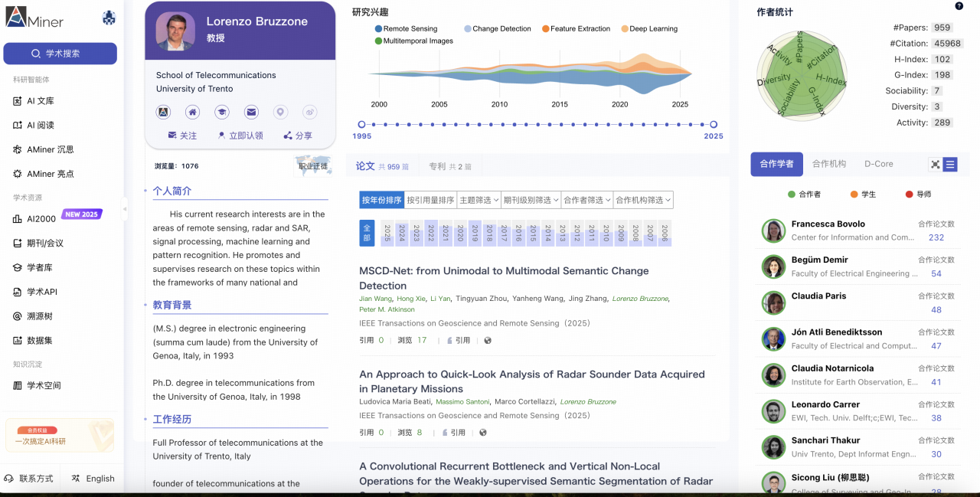The width and height of the screenshot is (980, 497).
Task: Click globe icon under MSCD-Net paper
Action: coord(488,341)
